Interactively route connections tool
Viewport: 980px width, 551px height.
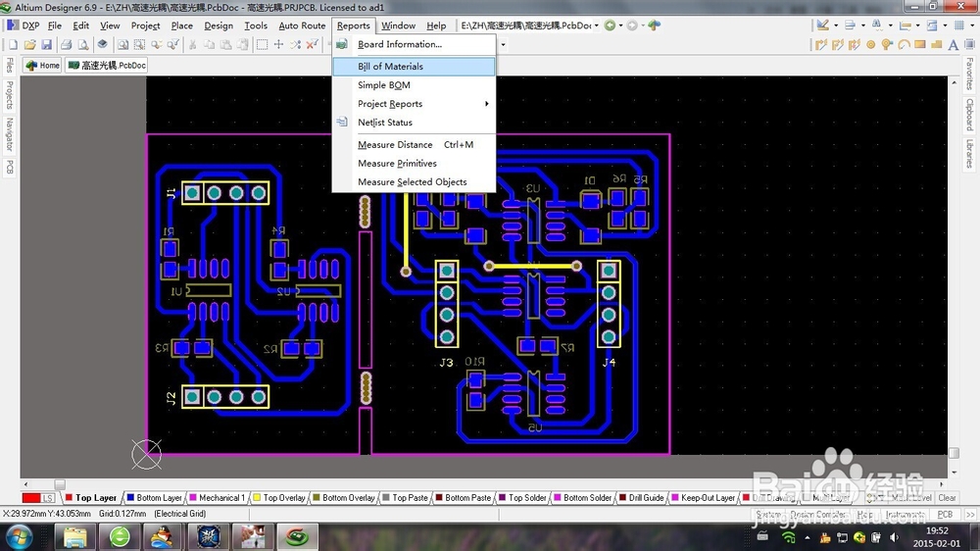(821, 44)
